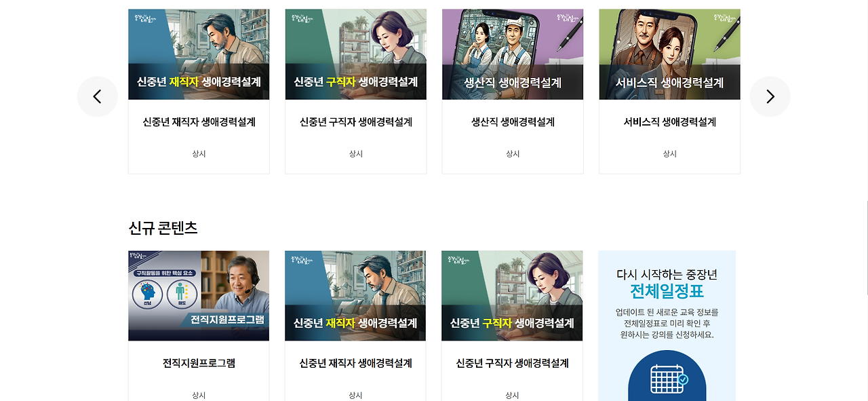Click 신중년 재직자 생애경력설계 title under top carousel

coord(199,122)
